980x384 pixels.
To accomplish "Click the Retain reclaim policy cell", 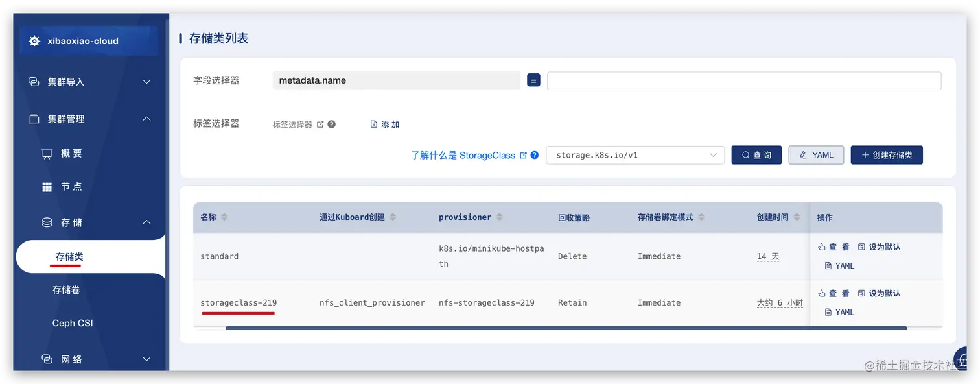I will pos(572,303).
